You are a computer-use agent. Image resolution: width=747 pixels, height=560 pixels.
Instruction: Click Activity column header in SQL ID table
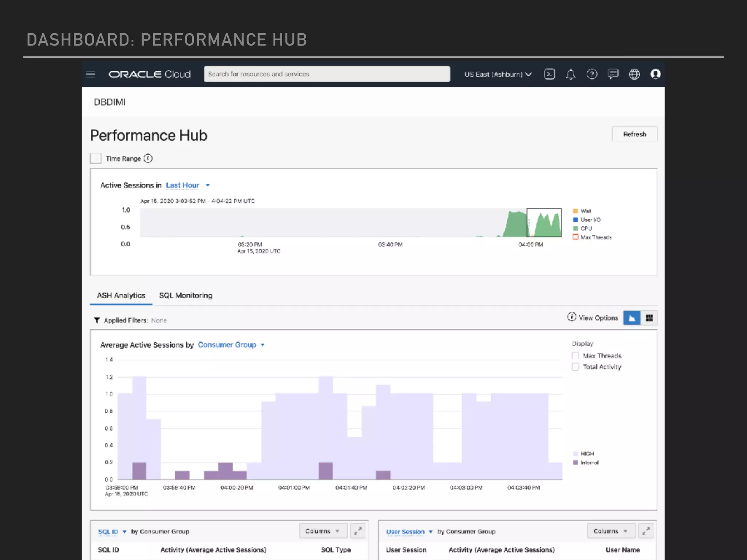pyautogui.click(x=213, y=550)
